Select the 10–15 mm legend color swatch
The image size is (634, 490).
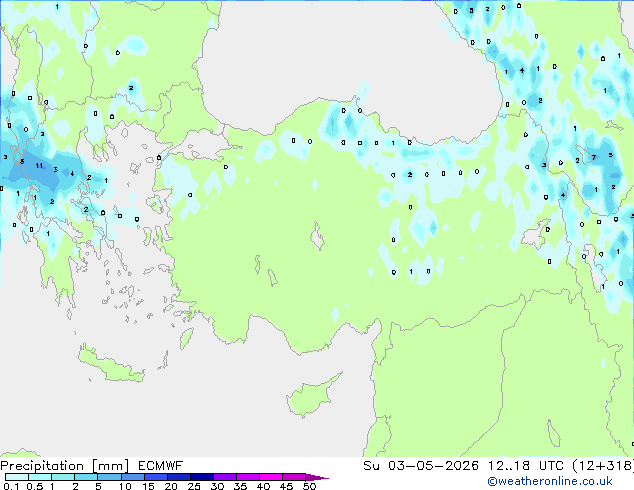pos(132,477)
